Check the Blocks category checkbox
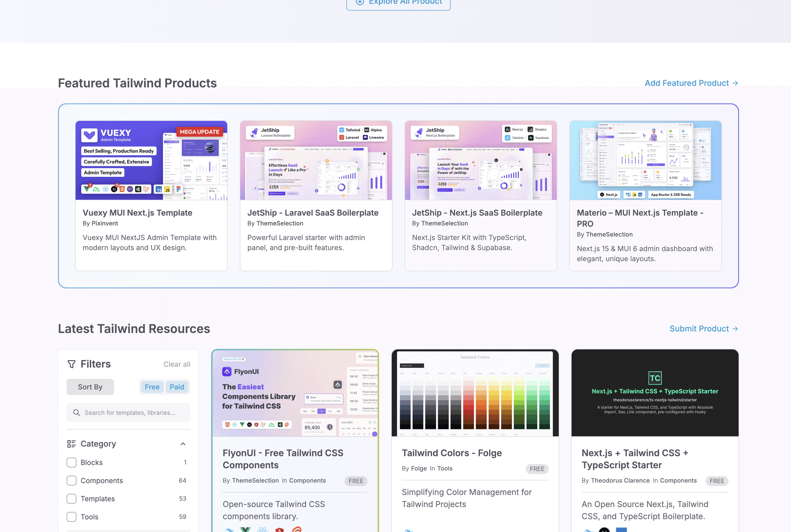The image size is (791, 532). point(72,462)
